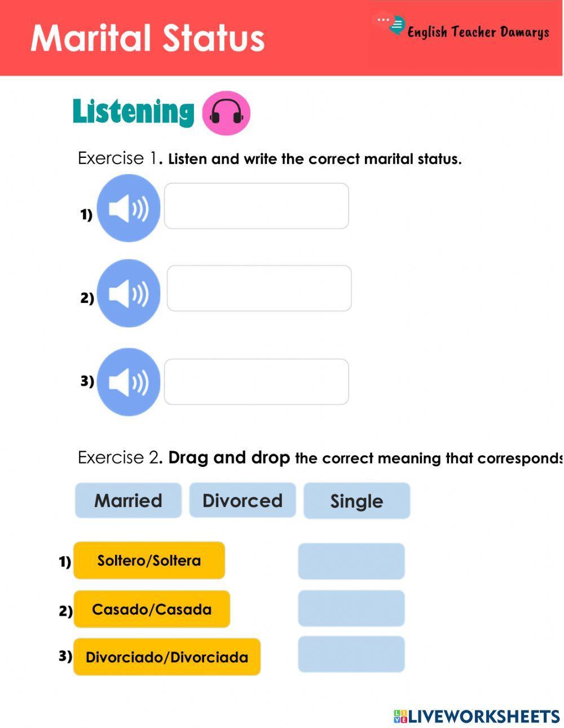Image resolution: width=564 pixels, height=728 pixels.
Task: Click the Soltero/Soltera yellow label
Action: point(149,561)
